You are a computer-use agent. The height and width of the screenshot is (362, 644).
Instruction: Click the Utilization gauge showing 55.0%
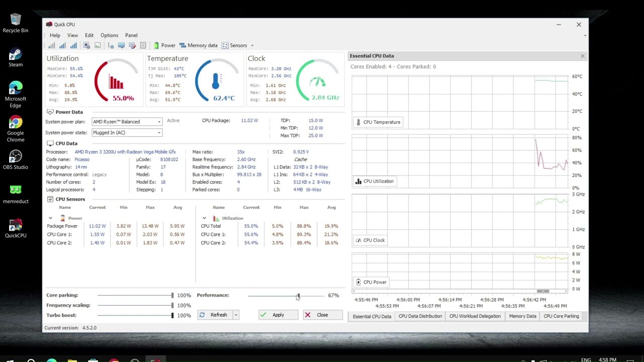point(116,80)
